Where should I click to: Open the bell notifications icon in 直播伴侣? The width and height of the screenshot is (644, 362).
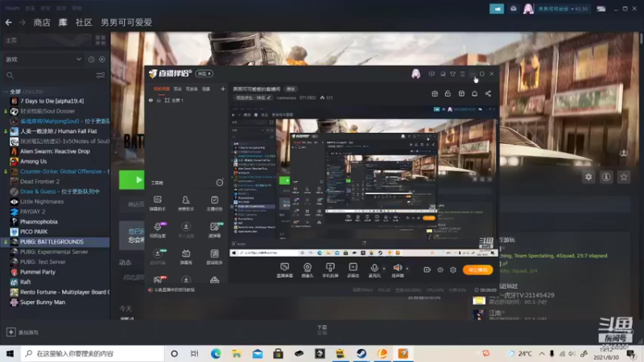[x=474, y=93]
